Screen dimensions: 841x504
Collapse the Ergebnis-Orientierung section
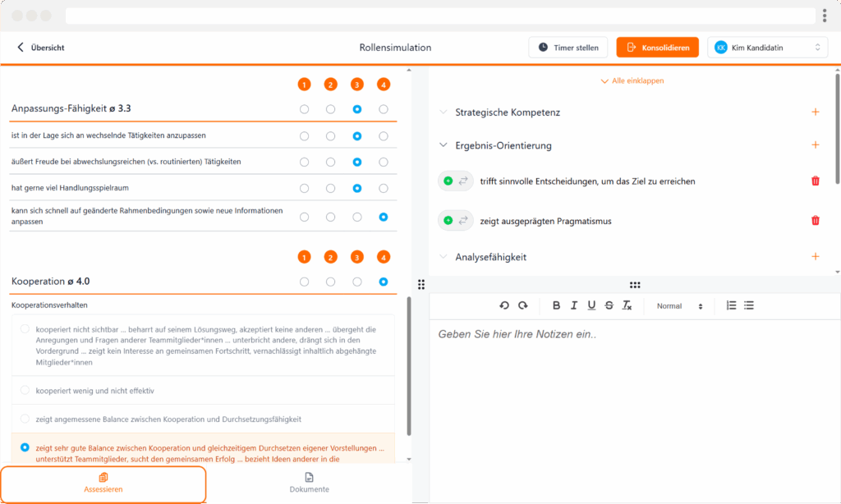[x=443, y=145]
